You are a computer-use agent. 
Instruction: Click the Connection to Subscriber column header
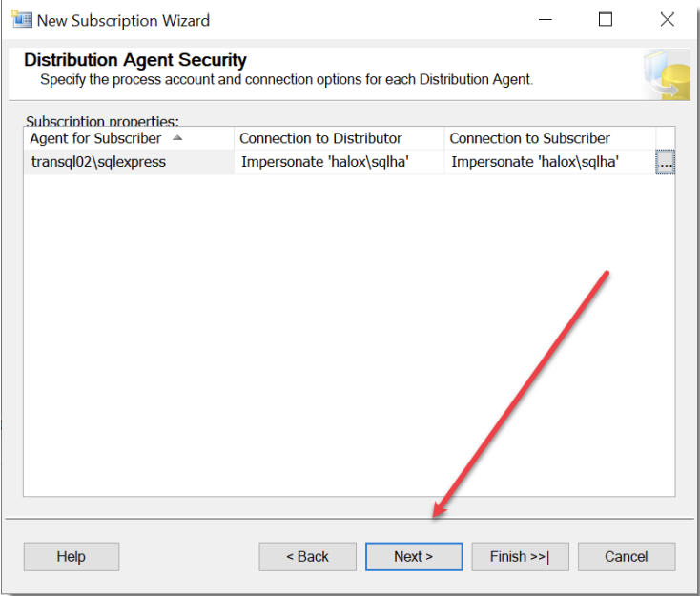(549, 138)
